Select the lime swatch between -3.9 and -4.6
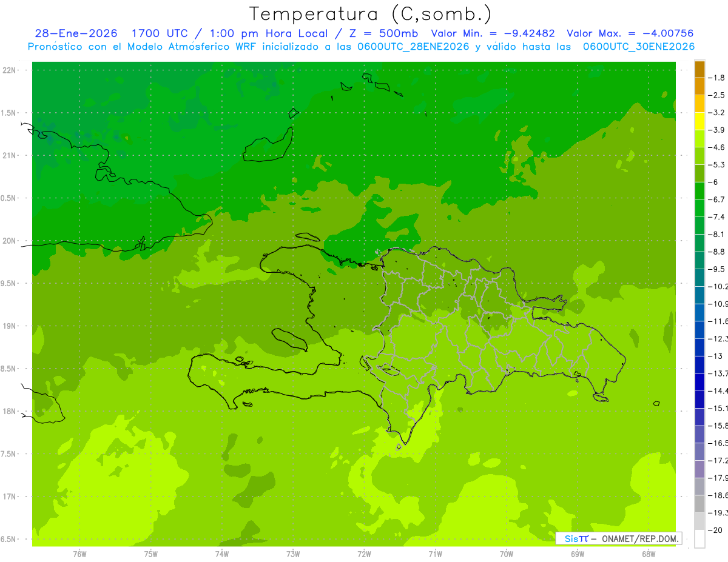The width and height of the screenshot is (728, 562). 699,139
